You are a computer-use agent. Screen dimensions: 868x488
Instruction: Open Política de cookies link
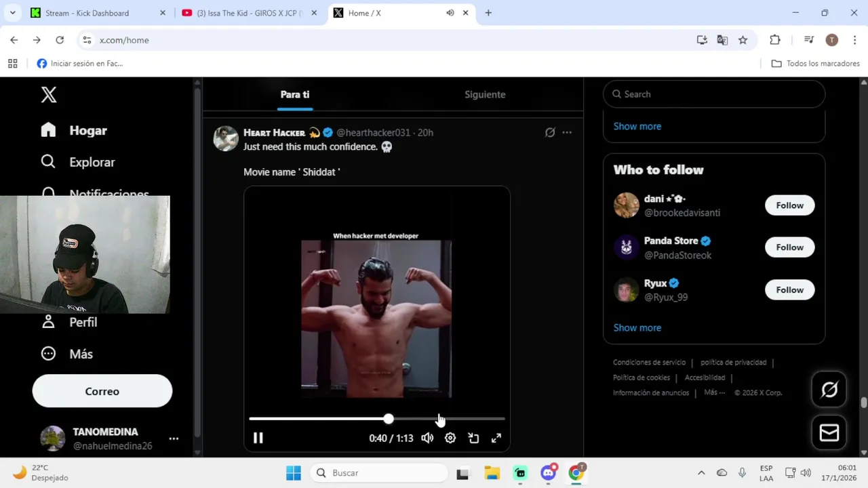642,378
